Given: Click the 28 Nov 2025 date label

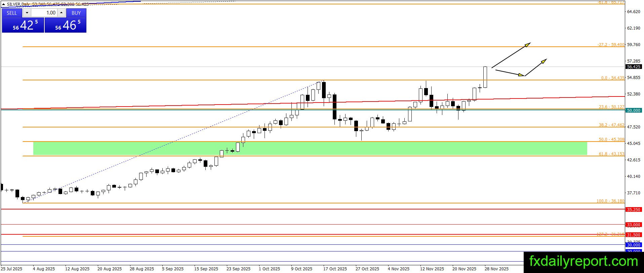Looking at the screenshot, I should click(x=496, y=269).
